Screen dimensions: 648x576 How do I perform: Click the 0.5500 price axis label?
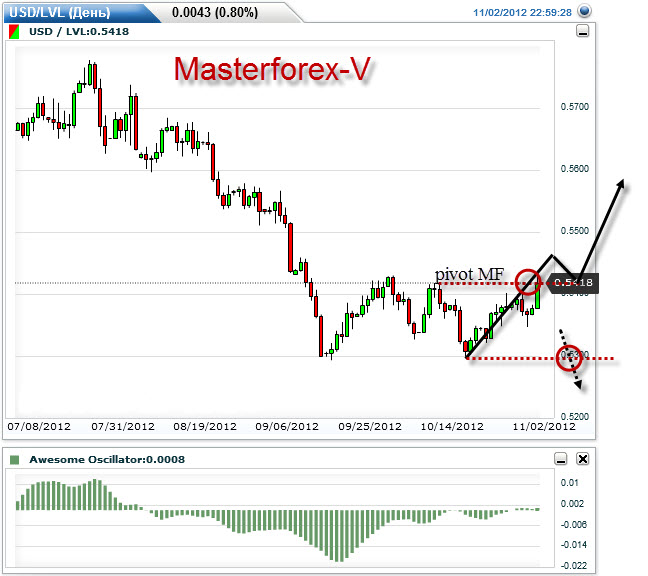pyautogui.click(x=574, y=231)
